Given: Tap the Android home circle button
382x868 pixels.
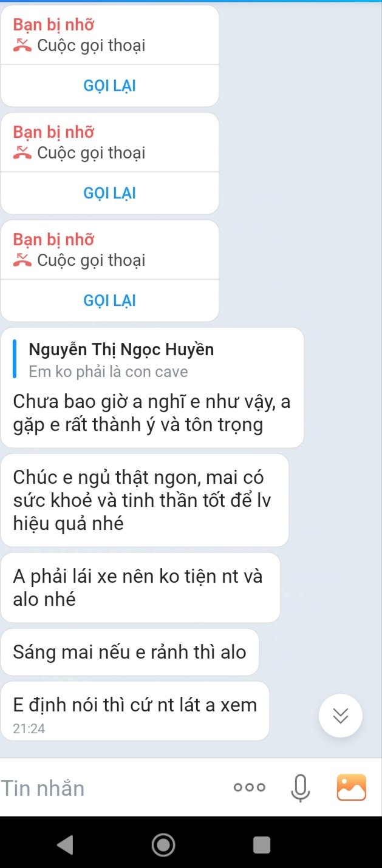Looking at the screenshot, I should click(x=163, y=844).
